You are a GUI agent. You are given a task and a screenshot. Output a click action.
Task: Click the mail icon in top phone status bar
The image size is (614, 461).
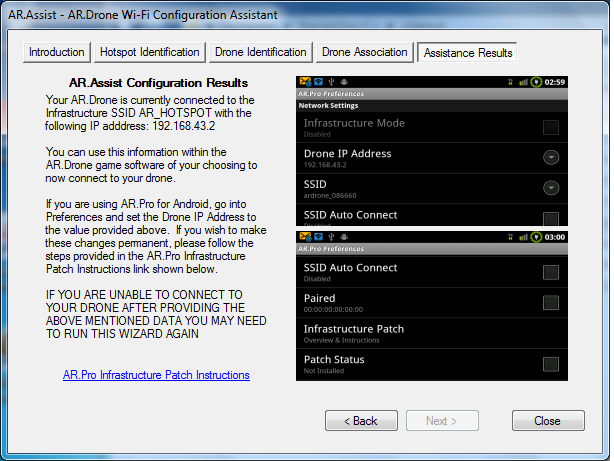pos(305,82)
